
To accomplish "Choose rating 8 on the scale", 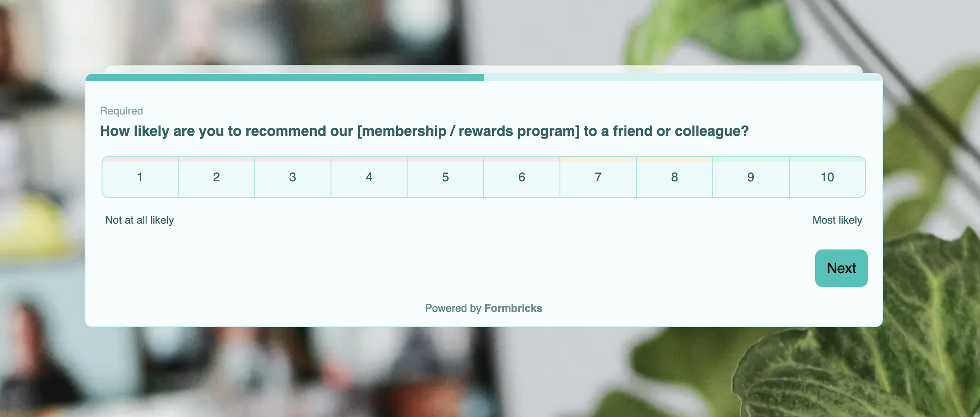I will [674, 177].
